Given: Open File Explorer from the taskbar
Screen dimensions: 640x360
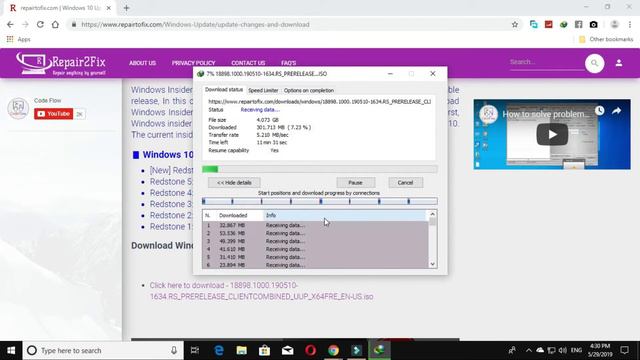Looking at the screenshot, I should click(x=242, y=350).
